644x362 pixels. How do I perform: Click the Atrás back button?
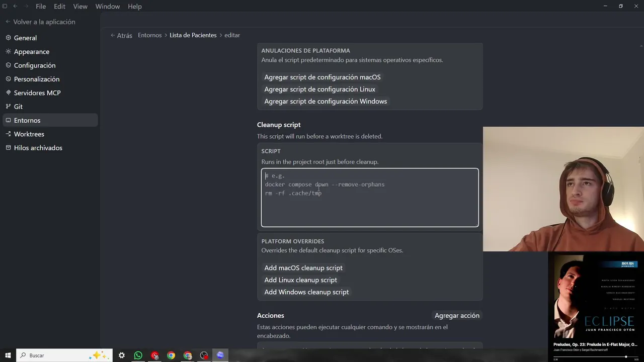coord(121,35)
